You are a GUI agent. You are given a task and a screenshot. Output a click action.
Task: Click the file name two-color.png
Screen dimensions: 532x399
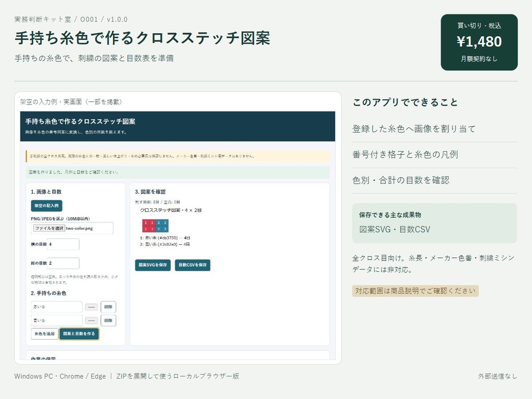click(x=79, y=229)
